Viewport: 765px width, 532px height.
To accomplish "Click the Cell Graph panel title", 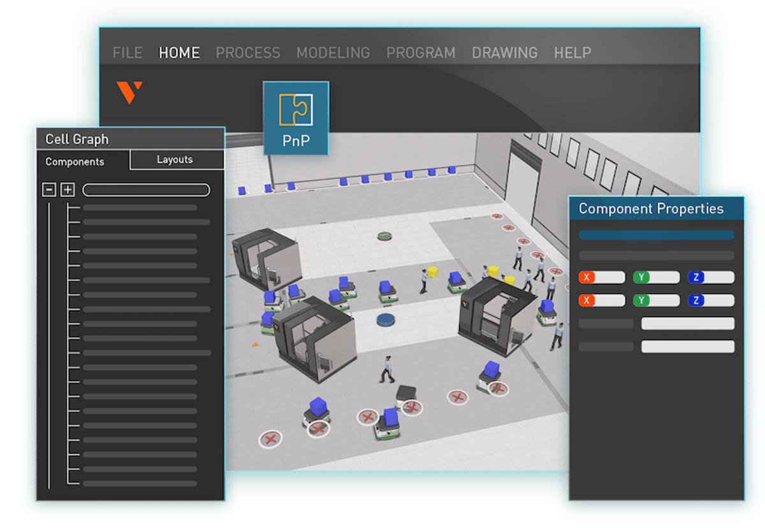I will pos(77,139).
